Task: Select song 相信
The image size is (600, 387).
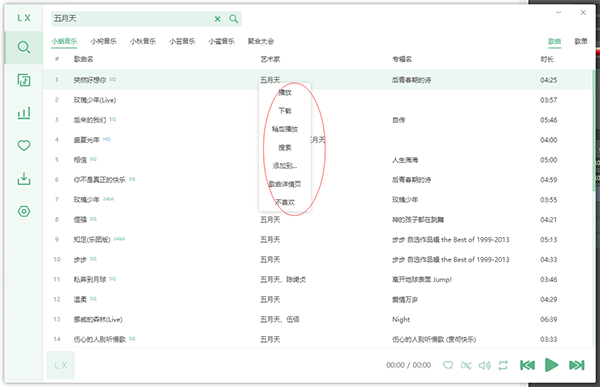Action: tap(80, 160)
